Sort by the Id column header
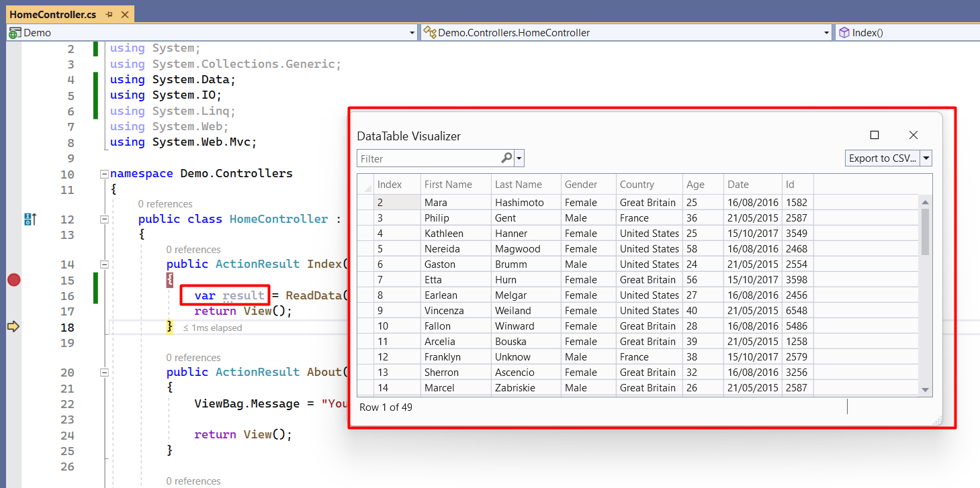This screenshot has width=980, height=488. tap(798, 185)
